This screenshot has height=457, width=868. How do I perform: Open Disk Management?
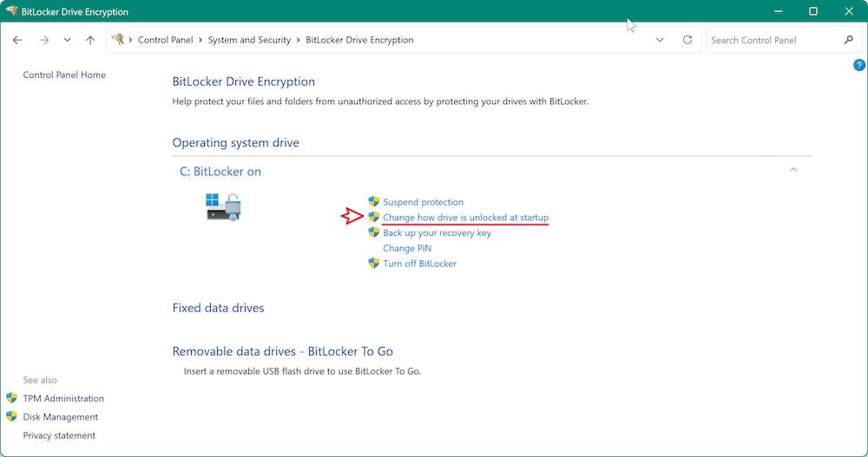[x=61, y=416]
